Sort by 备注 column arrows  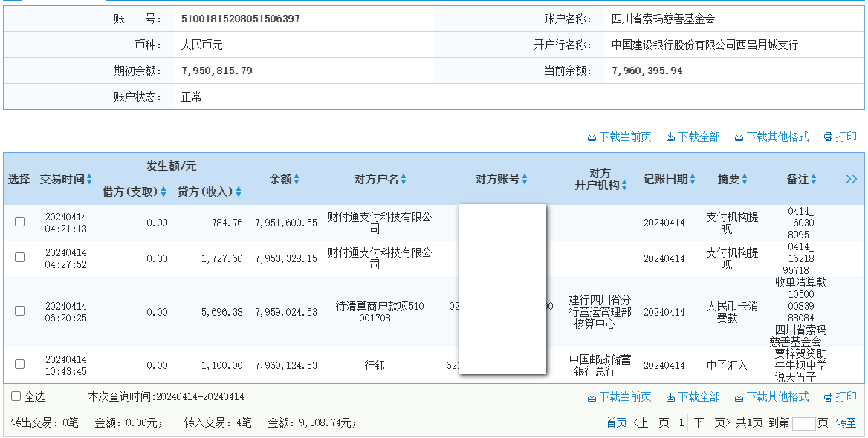click(813, 179)
